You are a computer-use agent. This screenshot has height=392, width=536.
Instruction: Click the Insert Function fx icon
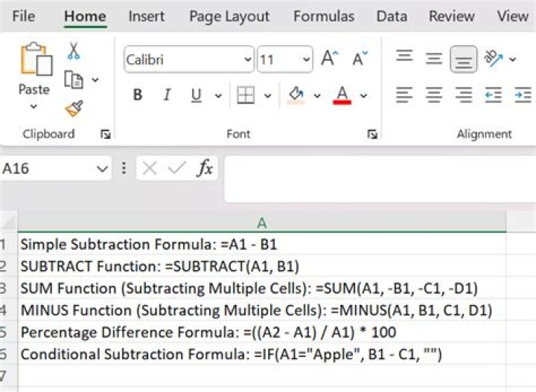[x=205, y=169]
